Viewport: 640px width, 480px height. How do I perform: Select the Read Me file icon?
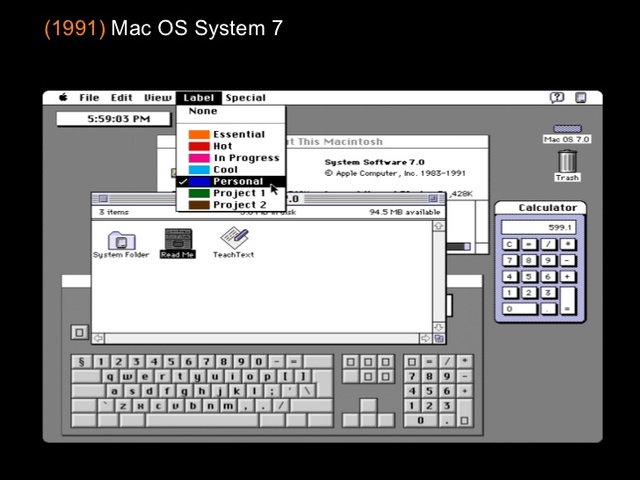pos(178,239)
